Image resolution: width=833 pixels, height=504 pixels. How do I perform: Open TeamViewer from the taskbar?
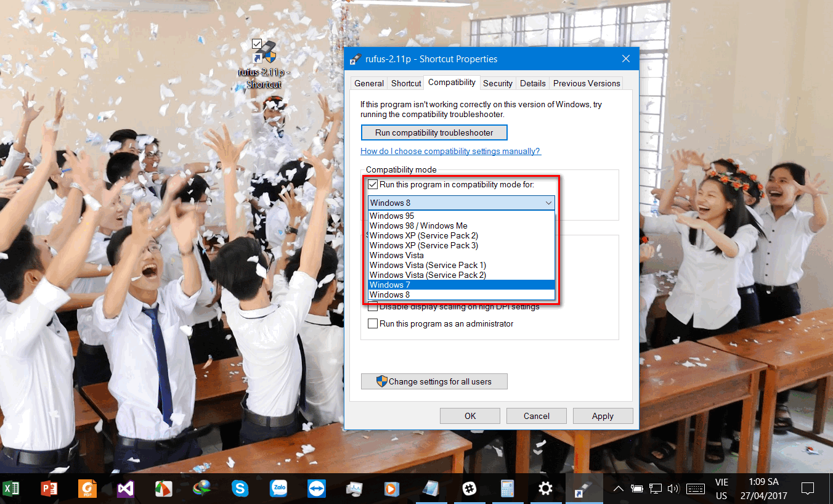click(317, 489)
